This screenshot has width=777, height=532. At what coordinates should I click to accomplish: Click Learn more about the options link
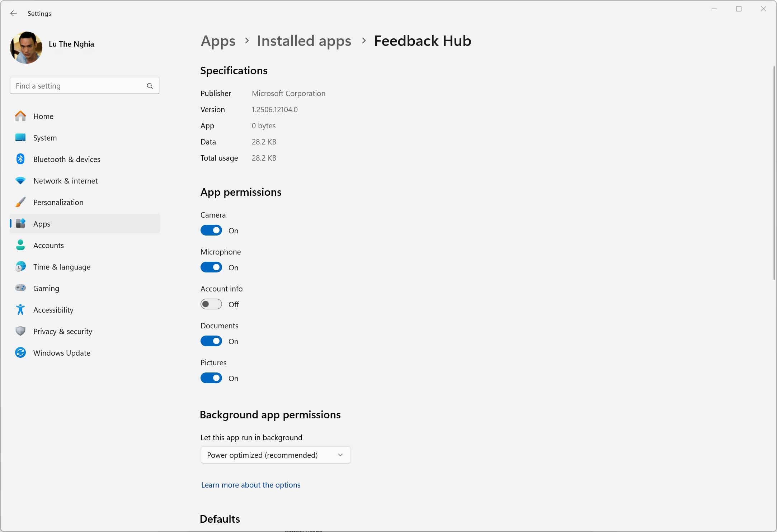251,485
